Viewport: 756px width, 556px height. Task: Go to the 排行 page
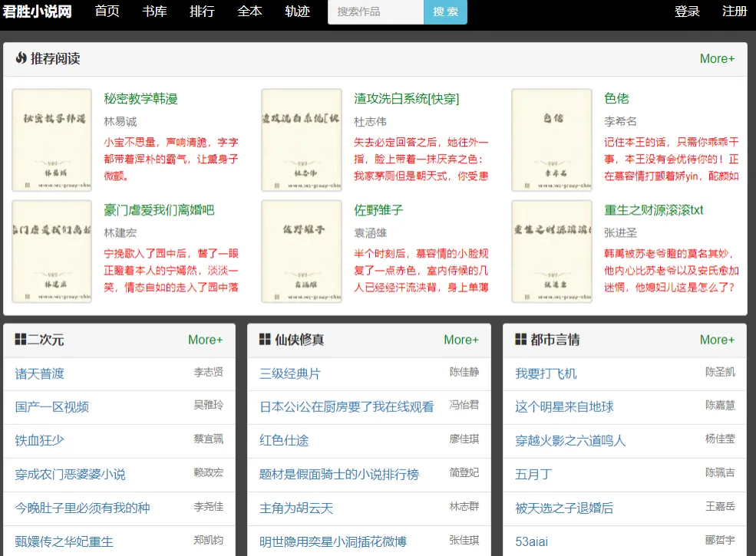click(x=202, y=11)
